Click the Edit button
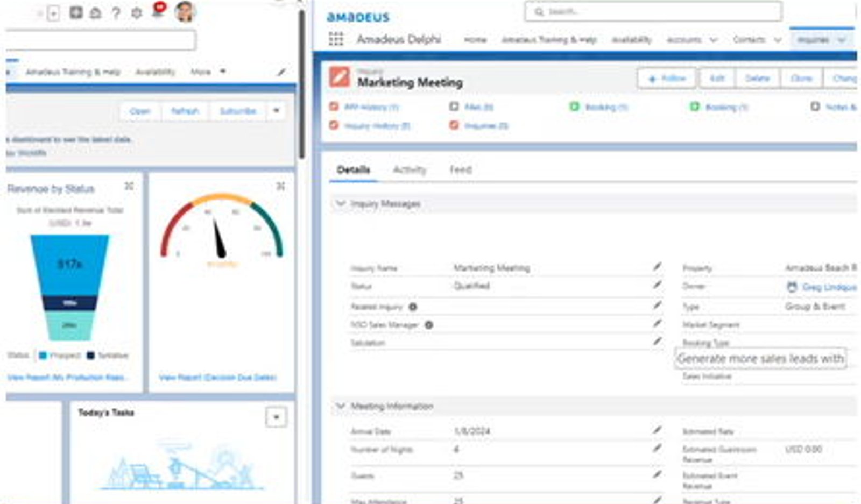Screen dimensions: 861x504 tap(717, 79)
